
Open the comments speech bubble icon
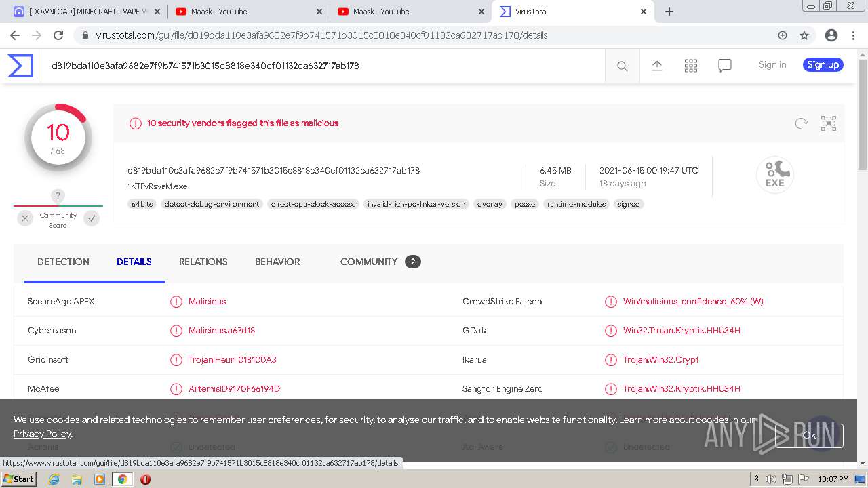tap(724, 66)
